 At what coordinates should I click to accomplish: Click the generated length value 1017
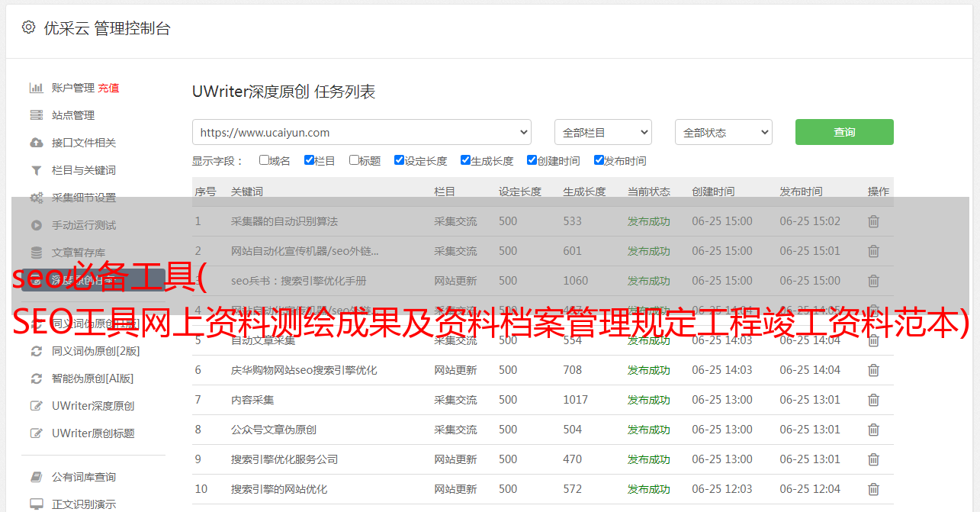click(576, 400)
